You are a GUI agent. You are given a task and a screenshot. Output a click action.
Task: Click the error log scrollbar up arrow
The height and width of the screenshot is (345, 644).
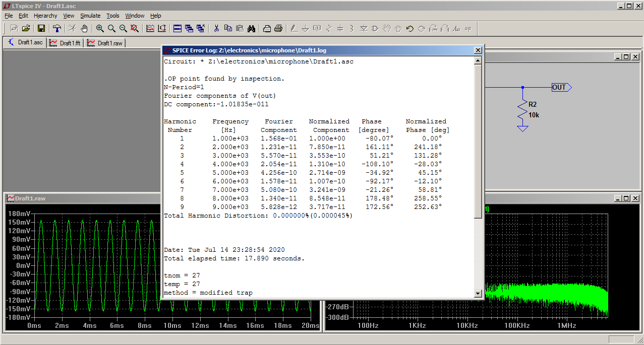click(478, 61)
